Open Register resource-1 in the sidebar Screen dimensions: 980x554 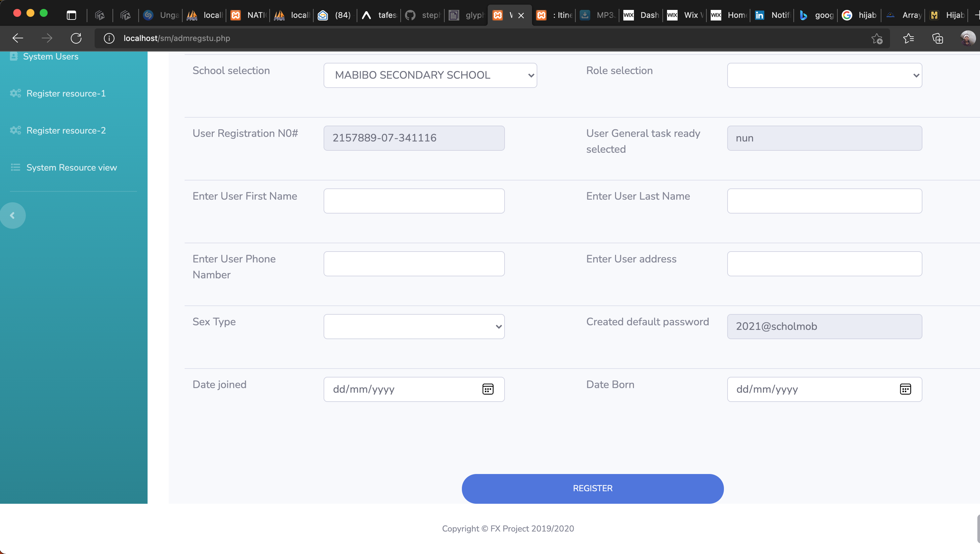tap(66, 93)
